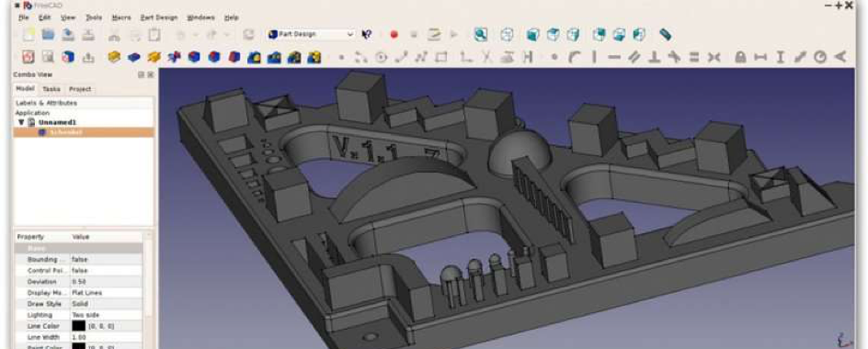Viewport: 868px width, 349px height.
Task: Open a file via folder icon
Action: coord(48,34)
